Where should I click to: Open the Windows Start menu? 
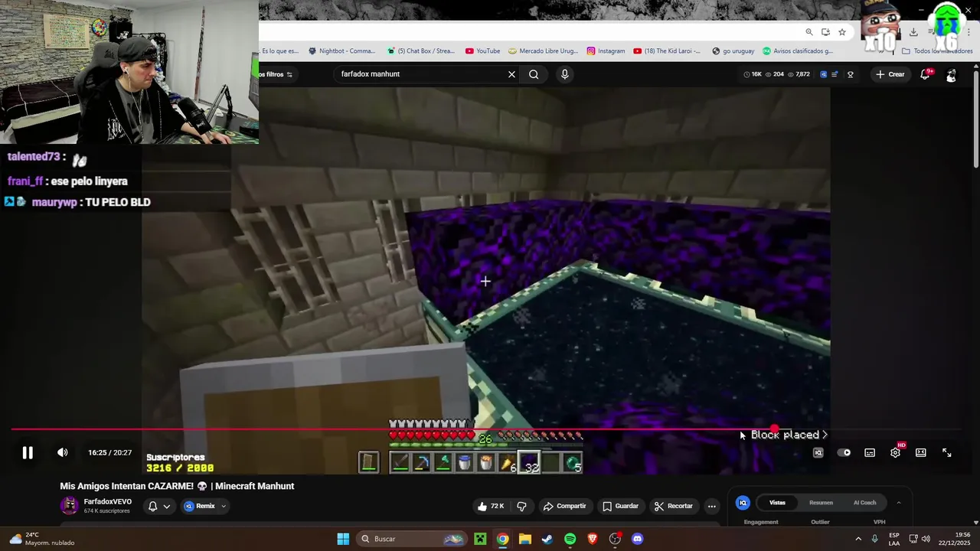343,539
